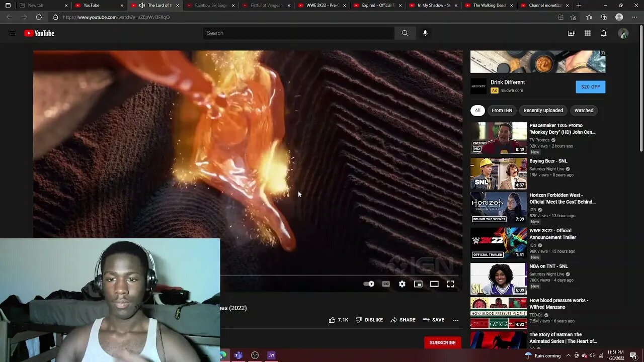Open the notifications bell

[603, 33]
